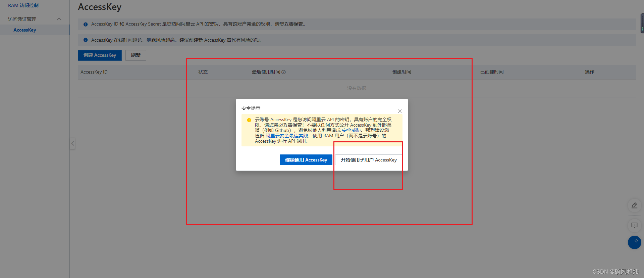Click the 最后使用时间 column header

266,72
